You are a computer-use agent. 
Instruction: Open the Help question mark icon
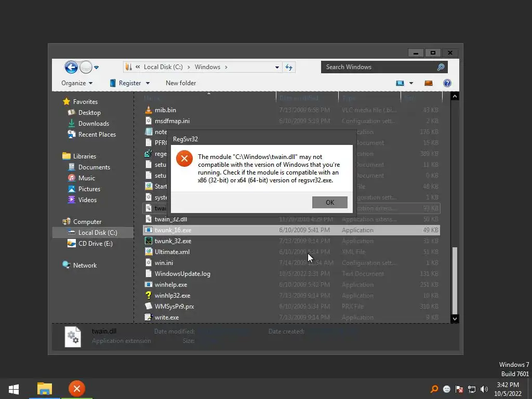[447, 83]
